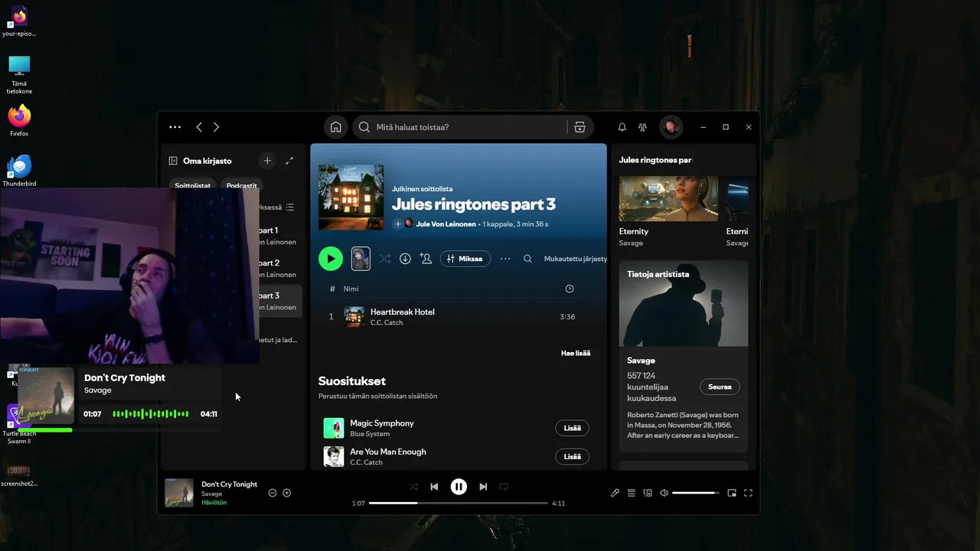The image size is (980, 551).
Task: Add Magic Symphony with the Lisää button
Action: [x=572, y=429]
